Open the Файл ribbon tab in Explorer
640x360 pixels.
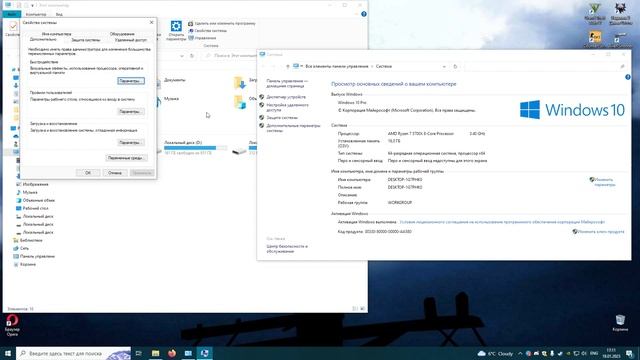11,14
